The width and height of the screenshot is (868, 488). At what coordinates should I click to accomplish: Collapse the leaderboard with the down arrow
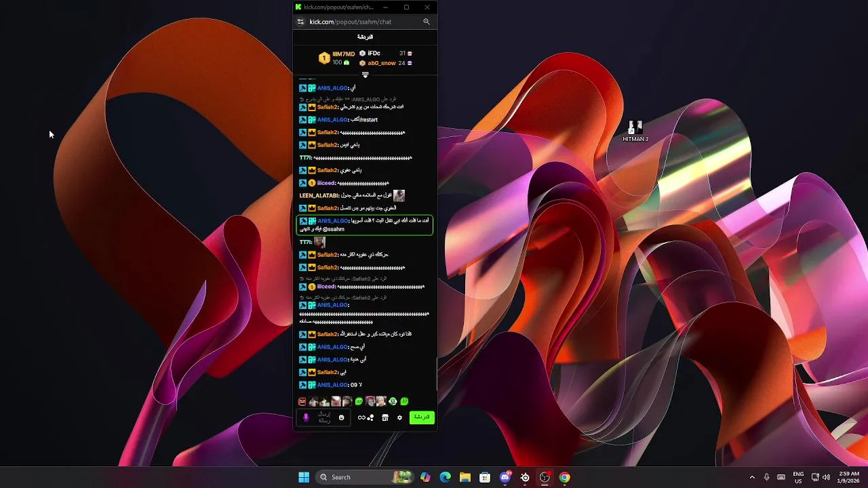(365, 75)
